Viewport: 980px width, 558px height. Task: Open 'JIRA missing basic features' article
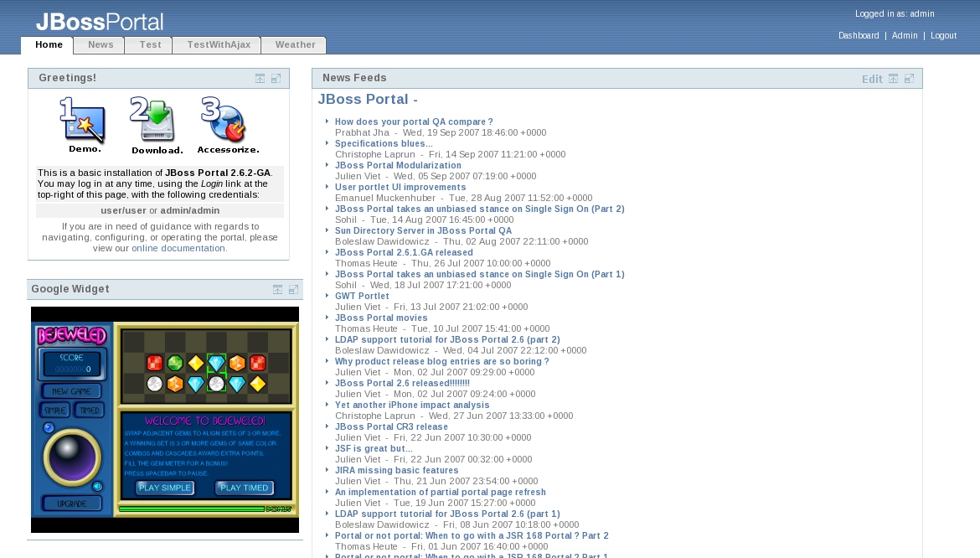(x=396, y=471)
